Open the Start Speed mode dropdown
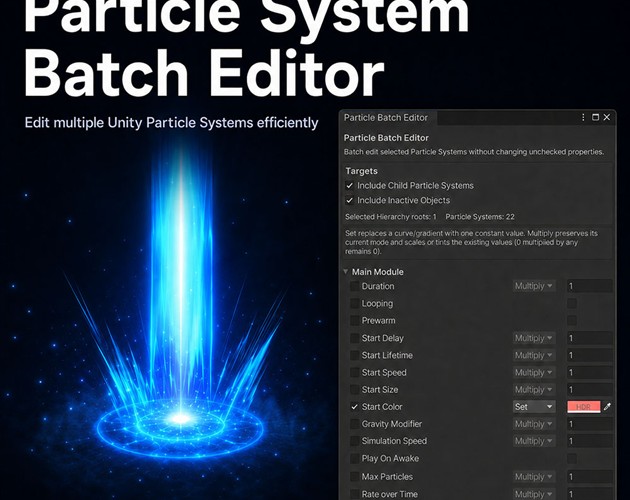This screenshot has height=500, width=630. (x=534, y=373)
